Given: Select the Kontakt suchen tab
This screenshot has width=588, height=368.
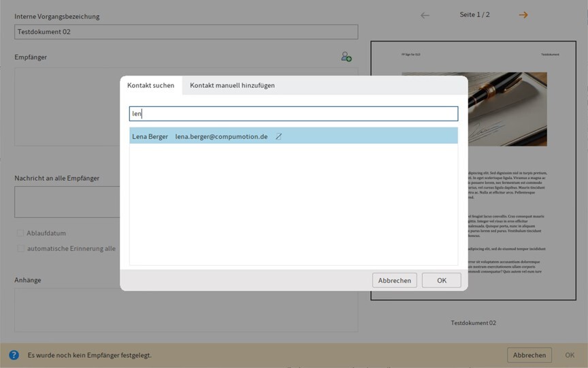Looking at the screenshot, I should [x=151, y=85].
